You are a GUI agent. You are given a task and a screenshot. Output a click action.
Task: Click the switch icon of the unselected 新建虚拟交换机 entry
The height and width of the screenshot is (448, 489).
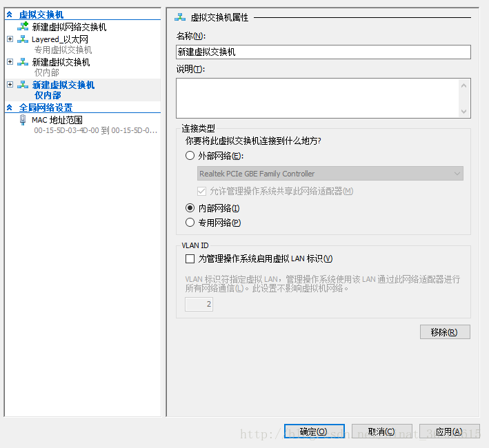(x=23, y=62)
